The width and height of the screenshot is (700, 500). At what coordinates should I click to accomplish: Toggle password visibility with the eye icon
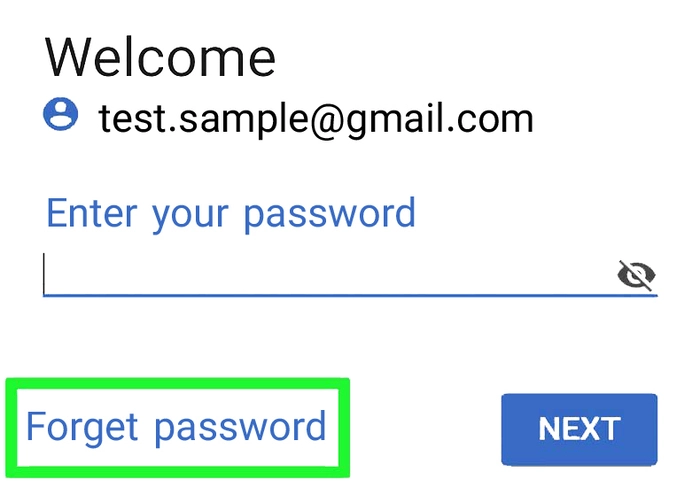[x=636, y=275]
